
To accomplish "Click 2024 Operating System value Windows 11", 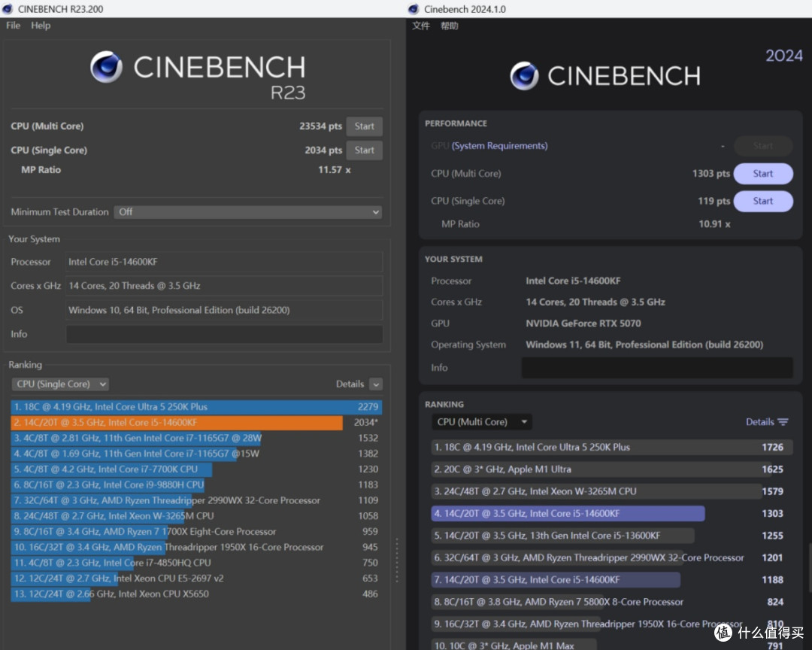I will [x=644, y=345].
